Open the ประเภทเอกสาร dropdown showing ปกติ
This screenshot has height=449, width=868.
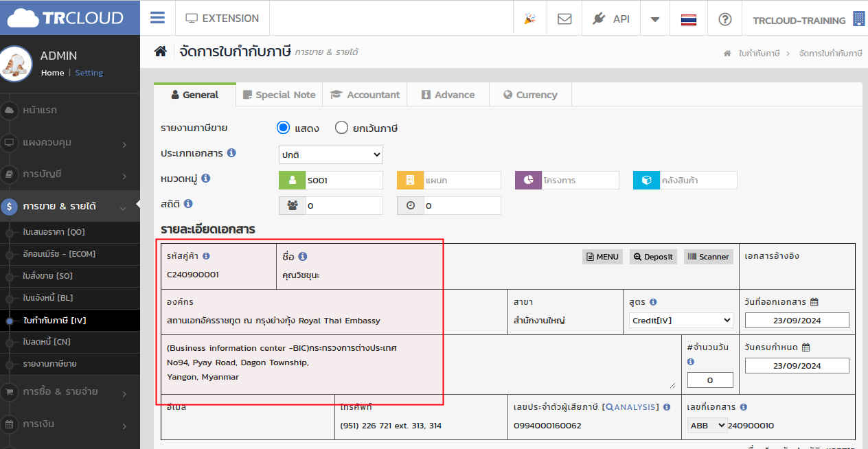pos(331,154)
